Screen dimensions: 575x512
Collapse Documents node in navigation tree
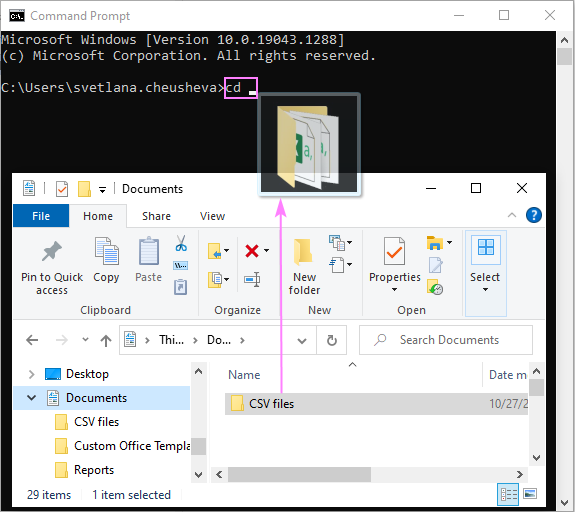[32, 398]
